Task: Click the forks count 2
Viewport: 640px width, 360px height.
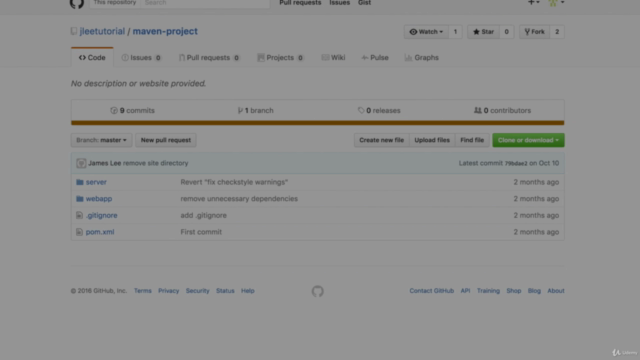Action: coord(557,32)
